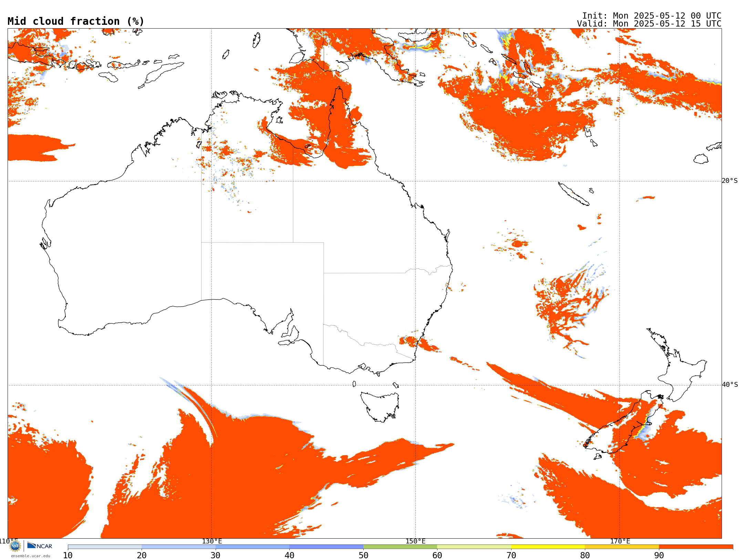Click the orange-red 90+ colorbar segment
The image size is (744, 560).
coord(696,547)
